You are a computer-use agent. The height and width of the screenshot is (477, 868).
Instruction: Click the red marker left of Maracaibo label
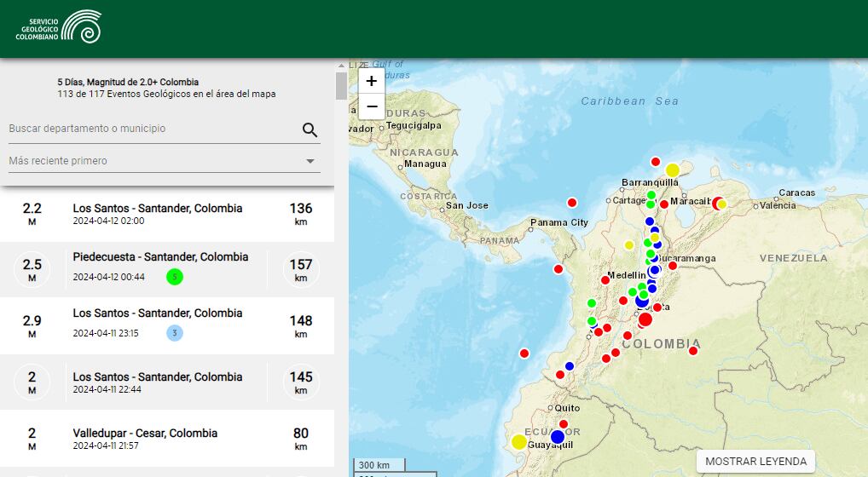(x=664, y=204)
